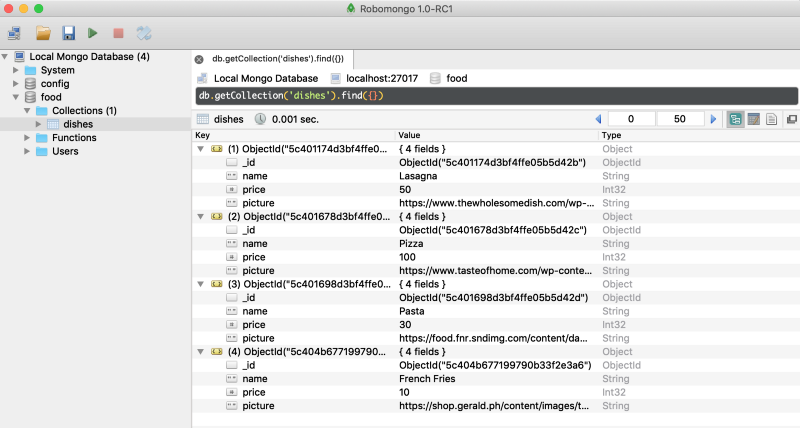Expand the System folder in tree
Image resolution: width=800 pixels, height=428 pixels.
coord(15,70)
